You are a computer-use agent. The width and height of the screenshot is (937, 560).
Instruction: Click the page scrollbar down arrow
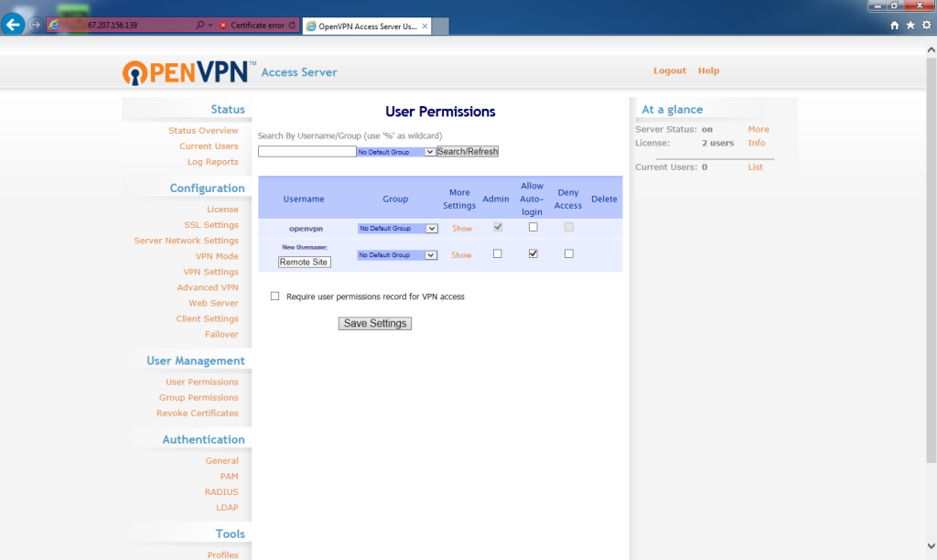pos(931,545)
